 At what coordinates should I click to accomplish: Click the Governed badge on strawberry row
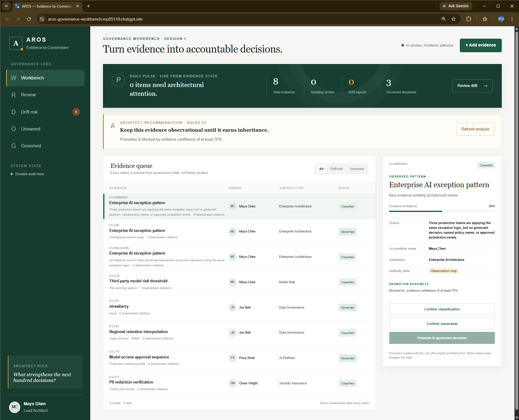[348, 308]
